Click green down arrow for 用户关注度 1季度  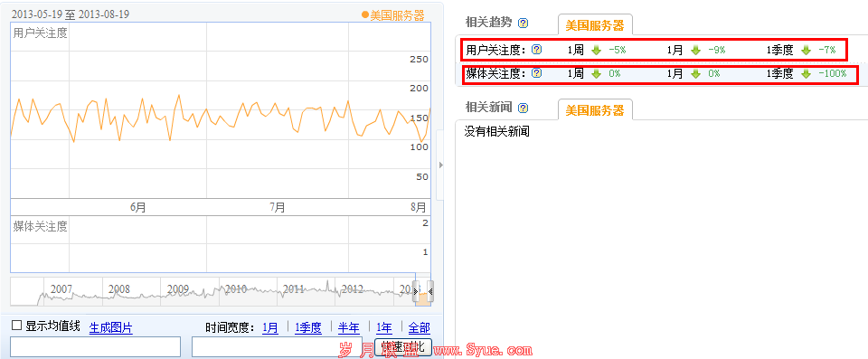pos(806,51)
